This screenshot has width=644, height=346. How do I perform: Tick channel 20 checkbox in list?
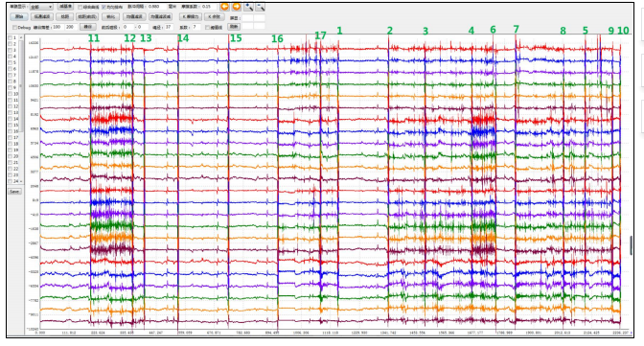point(10,156)
